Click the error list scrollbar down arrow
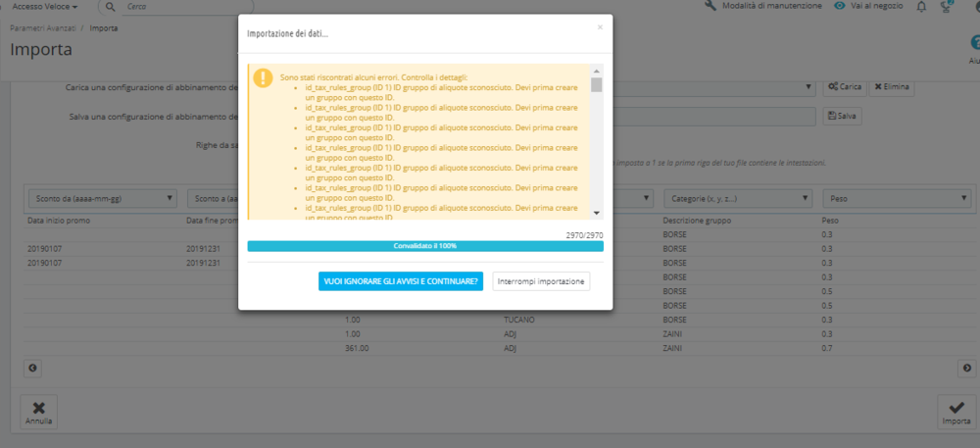This screenshot has height=448, width=980. [x=596, y=213]
